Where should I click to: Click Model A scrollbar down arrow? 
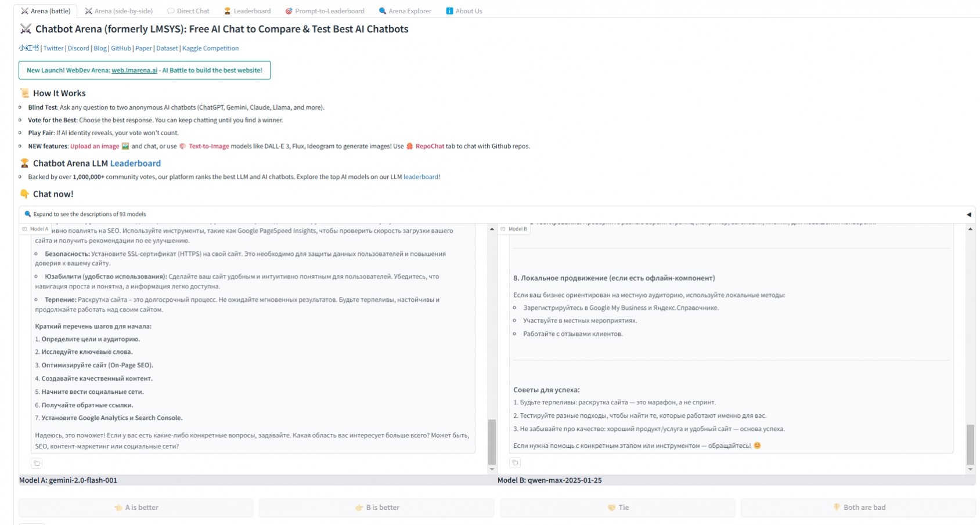(x=492, y=469)
